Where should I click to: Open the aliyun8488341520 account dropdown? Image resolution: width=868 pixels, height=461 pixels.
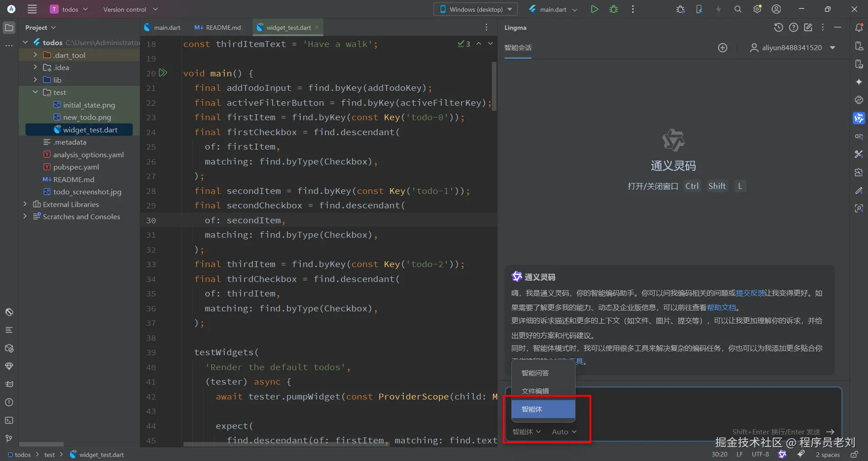click(x=793, y=48)
